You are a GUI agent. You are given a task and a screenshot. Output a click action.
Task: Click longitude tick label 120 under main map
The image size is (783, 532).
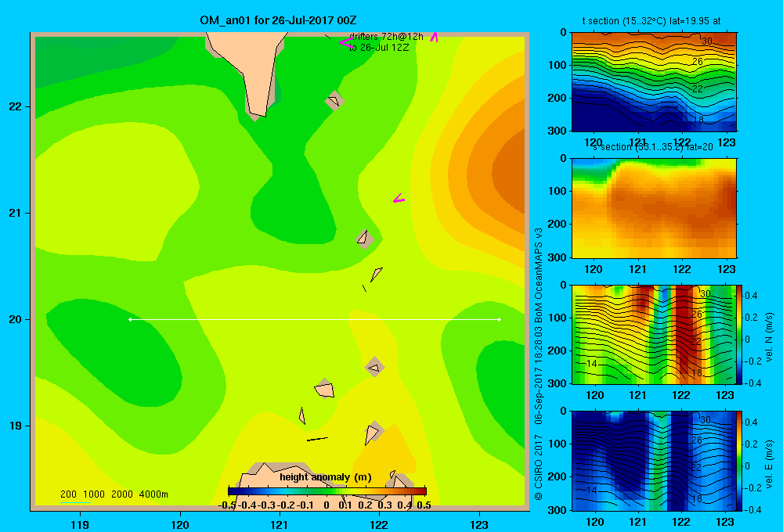[180, 524]
